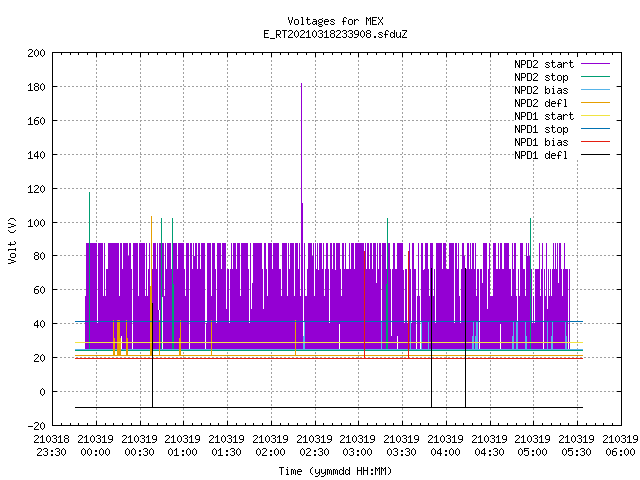640x480 pixels.
Task: Click the x-axis label 210319 01:30
Action: point(227,446)
